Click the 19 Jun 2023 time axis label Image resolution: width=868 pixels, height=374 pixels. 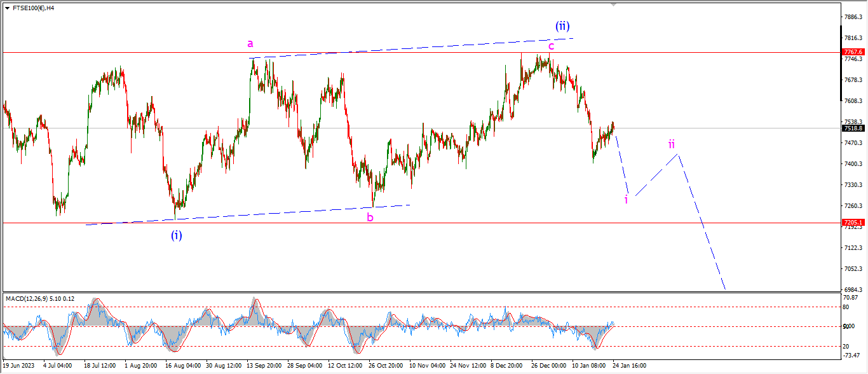pyautogui.click(x=18, y=366)
